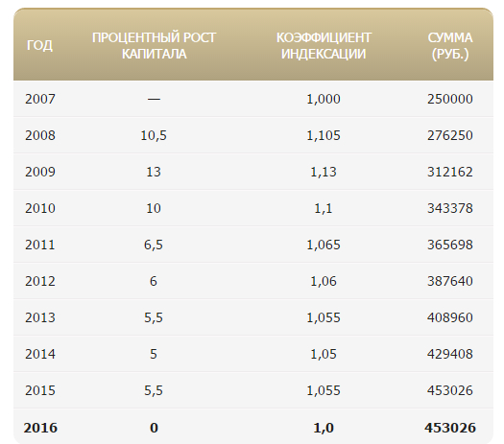Select bold coefficient 1,0
This screenshot has height=444, width=504.
pos(324,428)
